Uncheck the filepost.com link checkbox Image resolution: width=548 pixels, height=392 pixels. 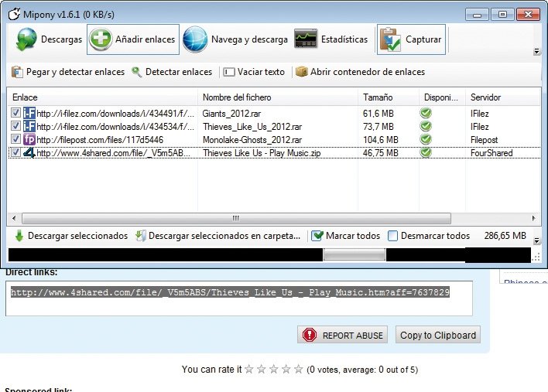pos(15,139)
